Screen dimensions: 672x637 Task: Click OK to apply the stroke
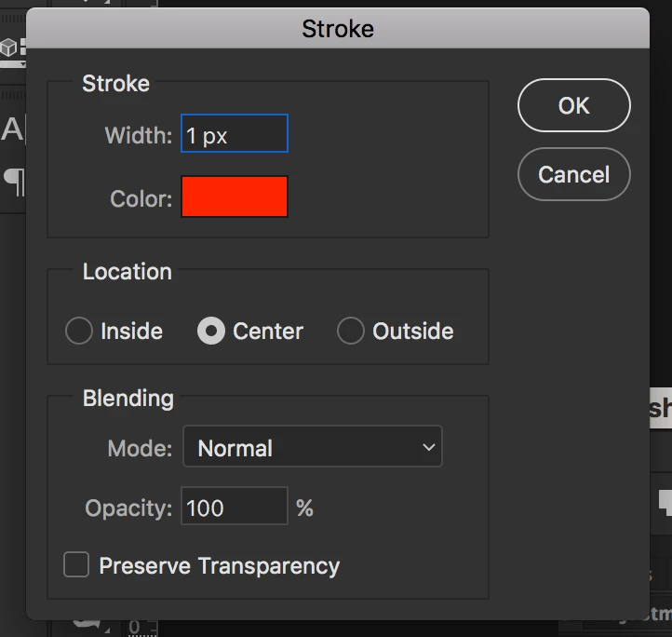pyautogui.click(x=573, y=106)
